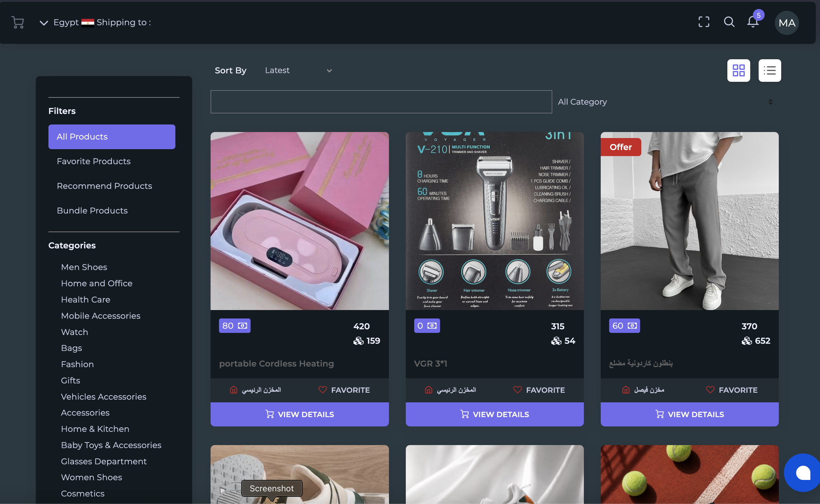
Task: Select the Favorite Products filter
Action: click(94, 161)
